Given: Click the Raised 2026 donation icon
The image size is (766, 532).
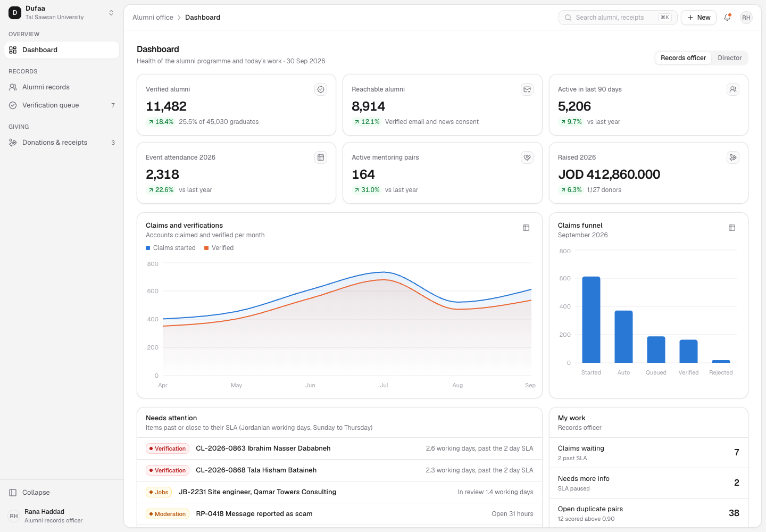Looking at the screenshot, I should click(x=733, y=157).
